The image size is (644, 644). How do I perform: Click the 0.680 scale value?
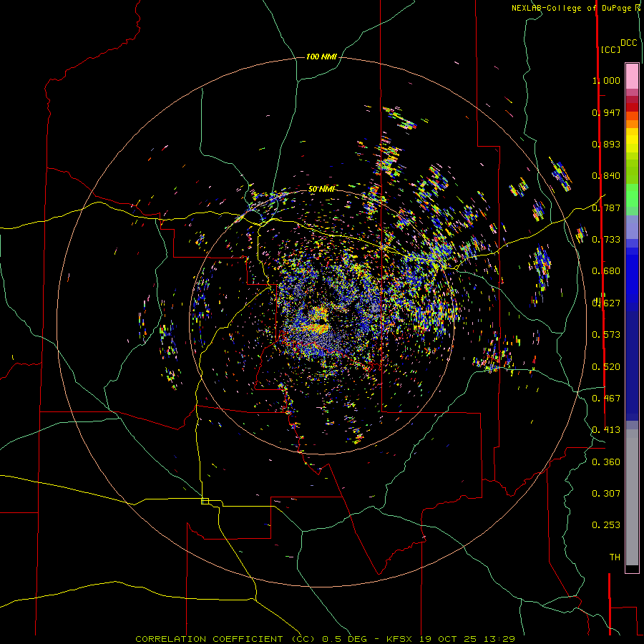tap(606, 271)
